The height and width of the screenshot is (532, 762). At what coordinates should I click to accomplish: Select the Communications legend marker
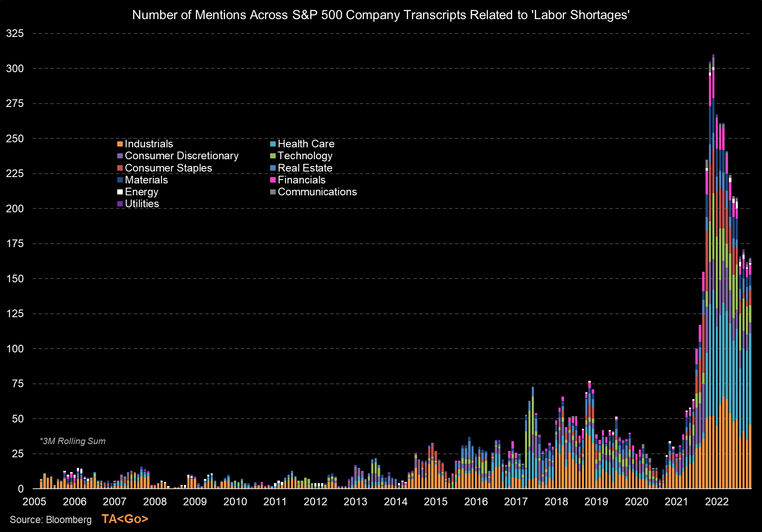274,191
